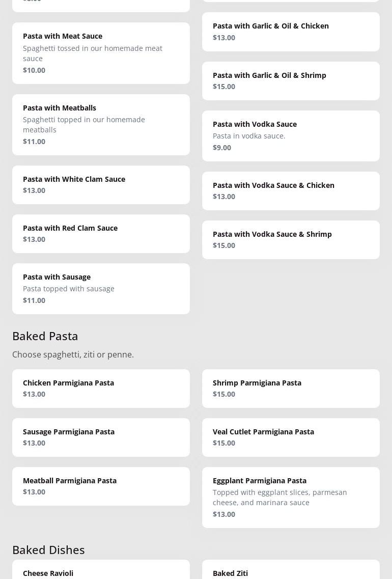The image size is (392, 579).
Task: Click the Baked Dishes section heading
Action: (48, 550)
